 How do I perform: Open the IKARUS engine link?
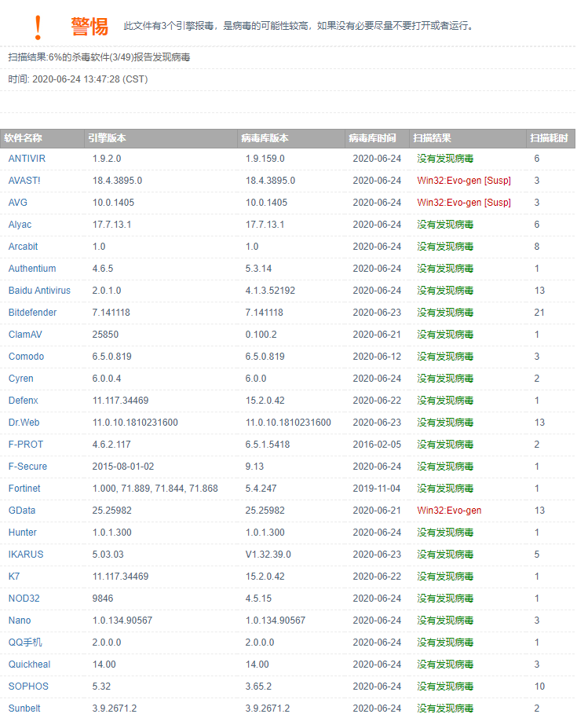coord(26,555)
